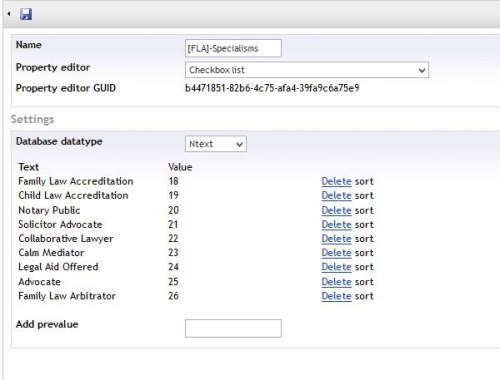500x380 pixels.
Task: Select the Property editor GUID text
Action: (272, 88)
